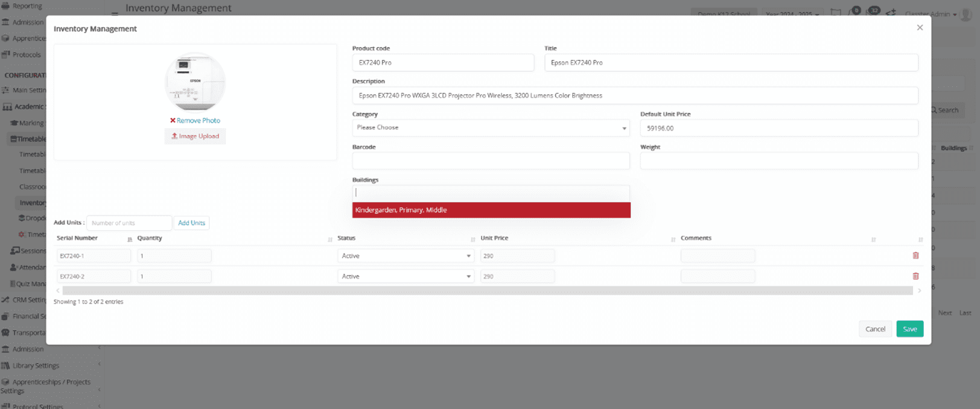Save the inventory item
Screen dimensions: 980x409
pyautogui.click(x=909, y=329)
